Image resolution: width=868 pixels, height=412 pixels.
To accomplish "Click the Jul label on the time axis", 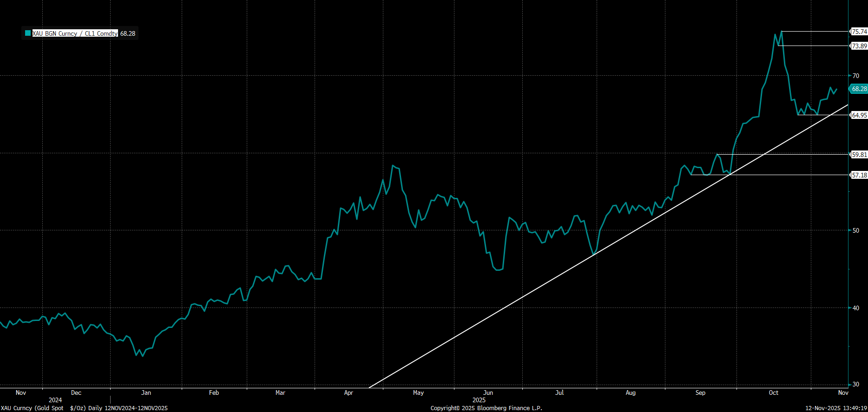I will [x=559, y=393].
